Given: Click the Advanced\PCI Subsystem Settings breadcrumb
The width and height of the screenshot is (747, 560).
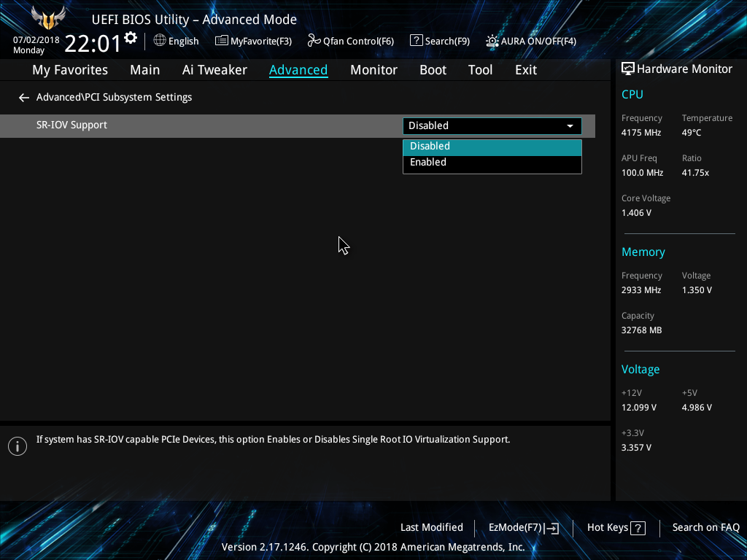Looking at the screenshot, I should 115,97.
